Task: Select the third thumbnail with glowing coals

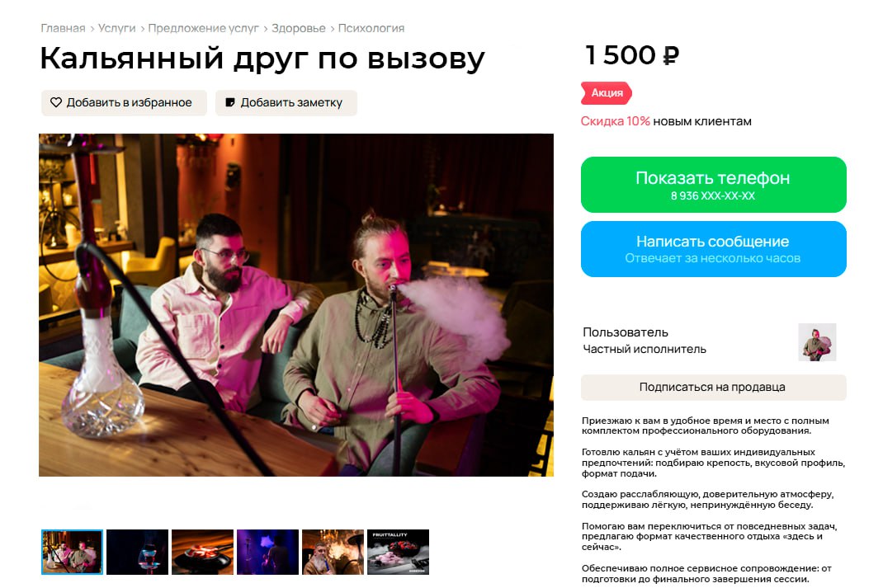Action: pyautogui.click(x=203, y=552)
